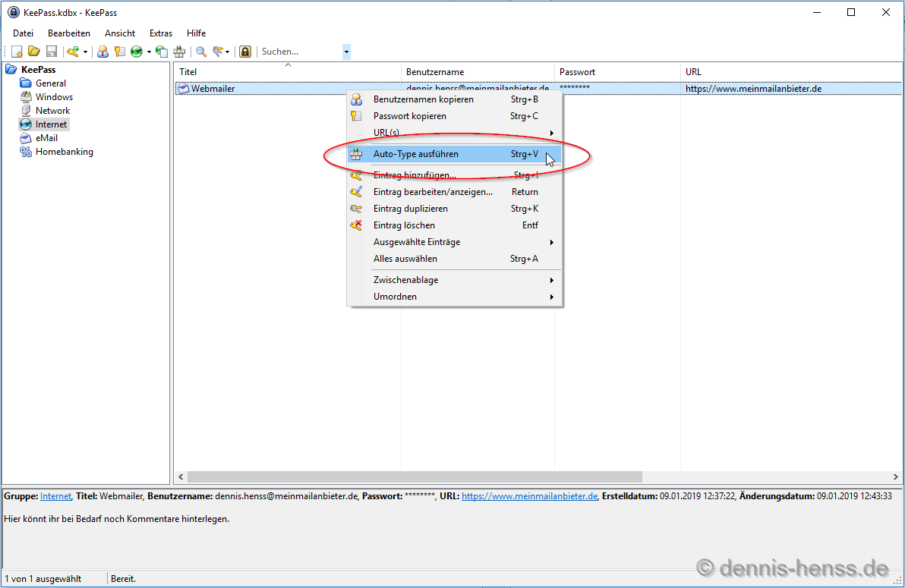Click the Save database floppy icon

pyautogui.click(x=52, y=52)
